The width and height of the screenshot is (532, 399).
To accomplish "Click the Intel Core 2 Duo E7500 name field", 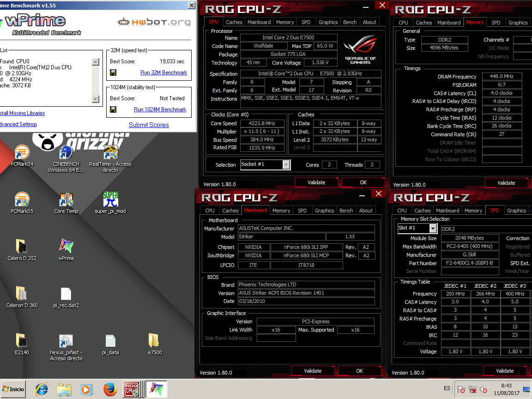I will pos(288,37).
